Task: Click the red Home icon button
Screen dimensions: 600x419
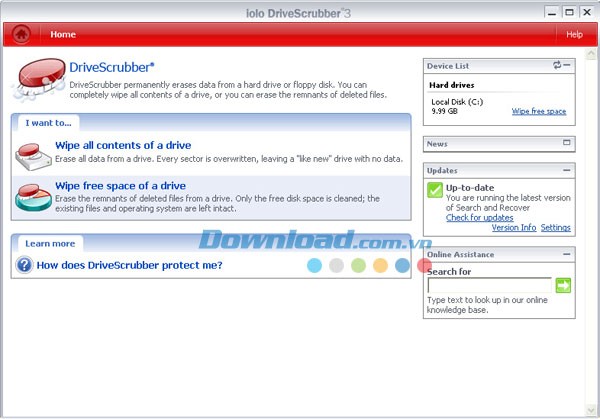Action: pos(21,34)
